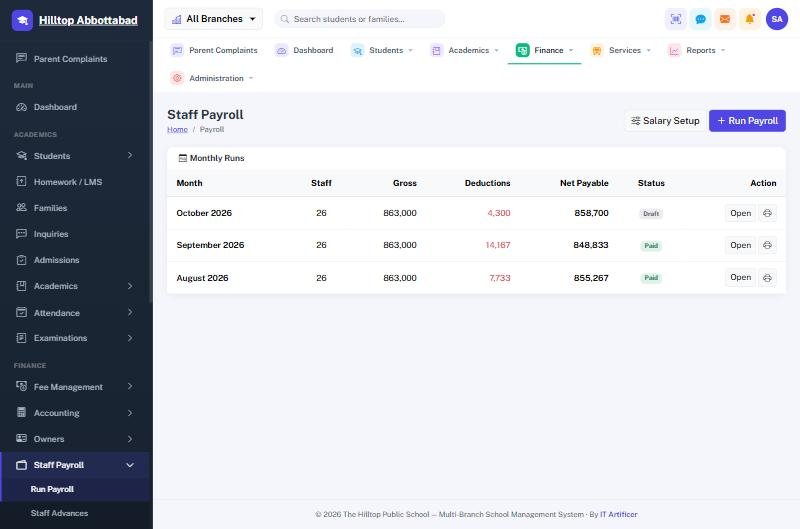The height and width of the screenshot is (529, 800).
Task: Click the Salary Setup button
Action: click(665, 121)
